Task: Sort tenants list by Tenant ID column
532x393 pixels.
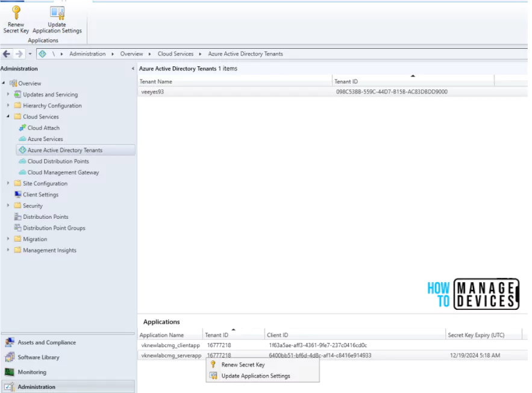Action: pyautogui.click(x=413, y=81)
